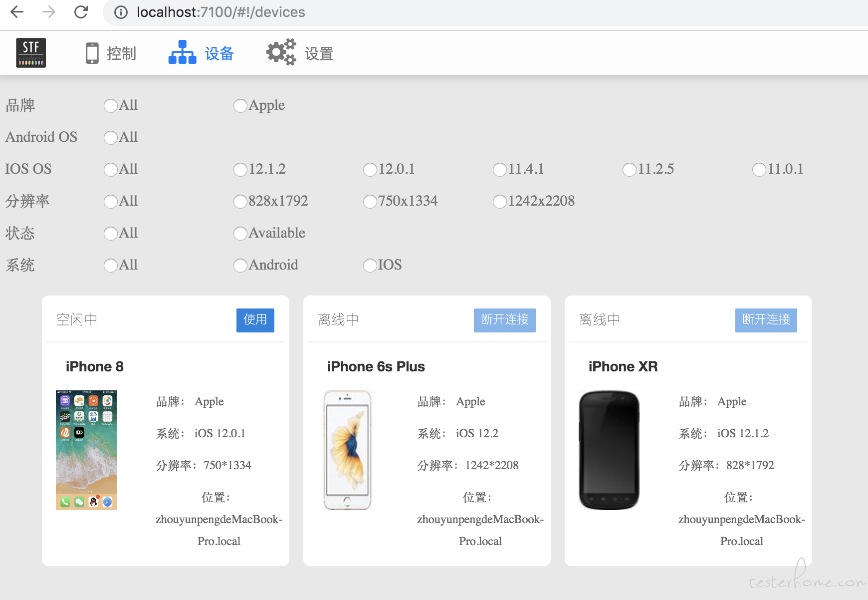Image resolution: width=868 pixels, height=600 pixels.
Task: Select All radio for 分辨率
Action: [x=111, y=202]
